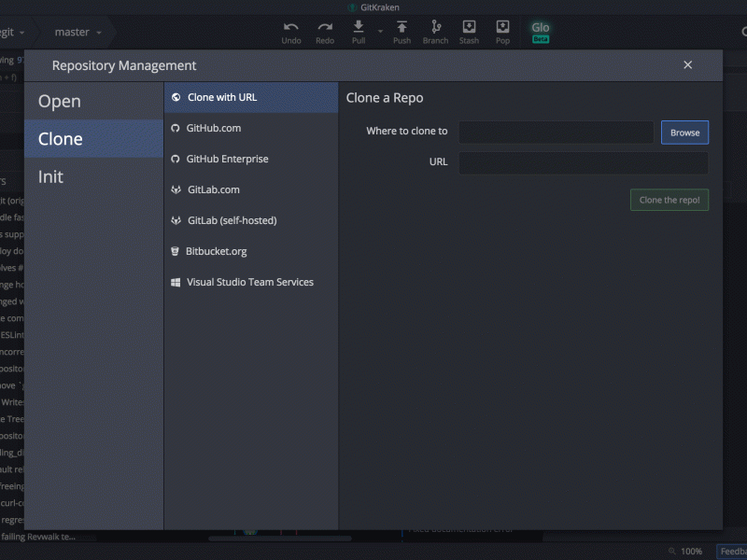This screenshot has width=747, height=560.
Task: Switch to the Open tab
Action: (93, 101)
